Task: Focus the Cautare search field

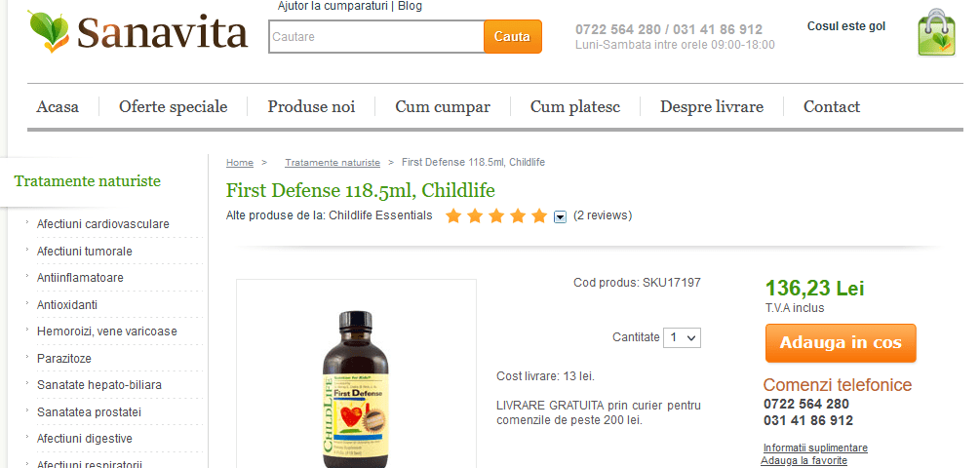Action: pyautogui.click(x=376, y=36)
